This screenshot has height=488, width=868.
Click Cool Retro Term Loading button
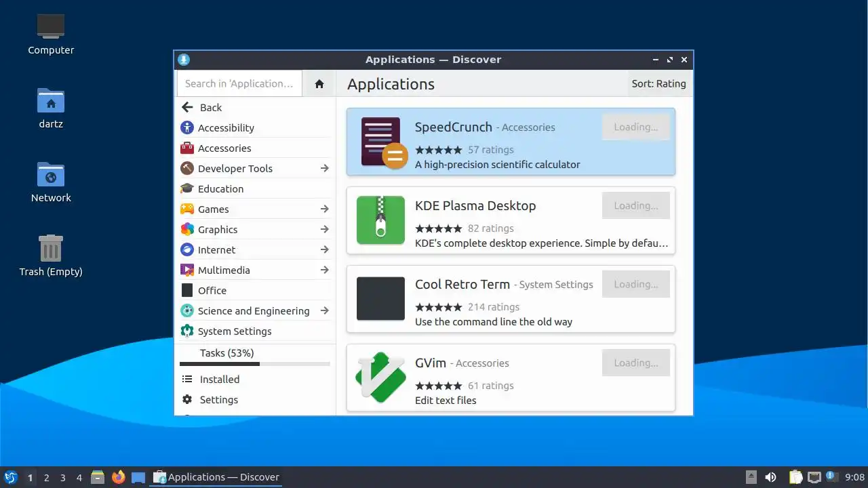click(x=636, y=284)
